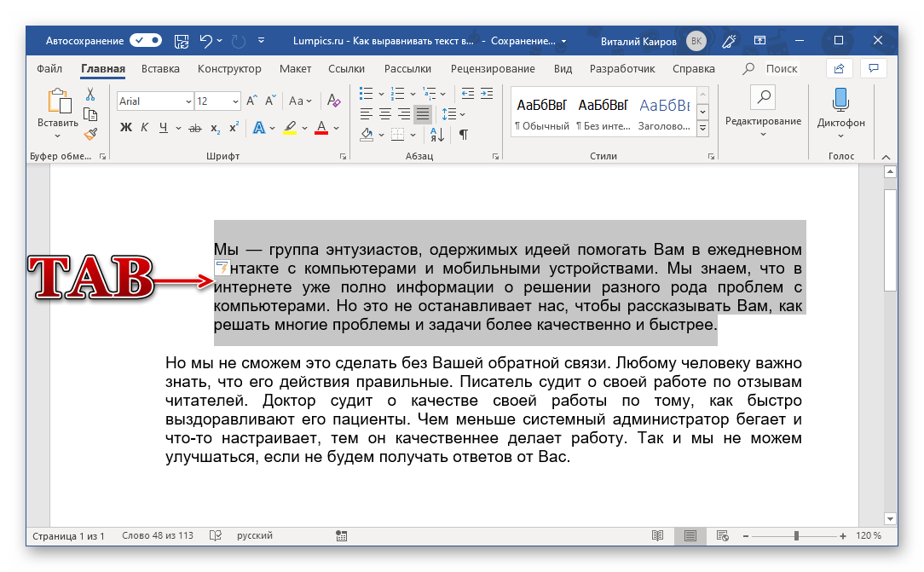The image size is (924, 572).
Task: Show paragraph marks with pilcrow icon
Action: tap(464, 134)
